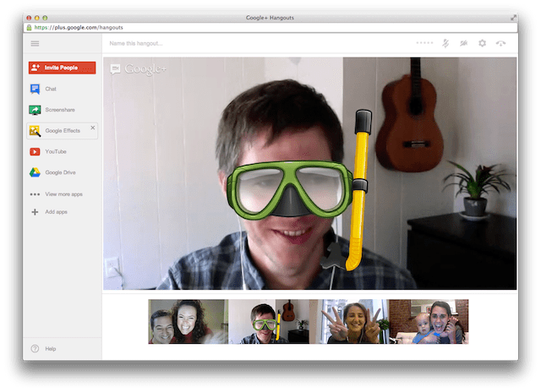541x392 pixels.
Task: Open the Help question mark icon
Action: [35, 349]
